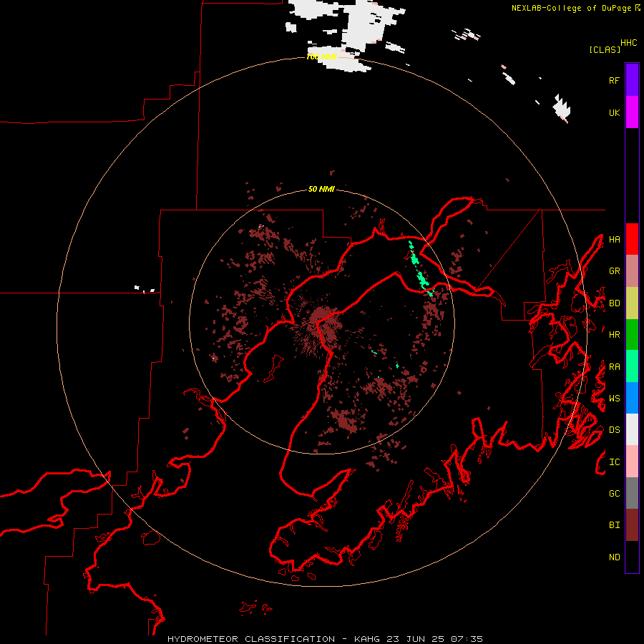Click the 'ND' legend label
The height and width of the screenshot is (644, 644).
[x=614, y=557]
